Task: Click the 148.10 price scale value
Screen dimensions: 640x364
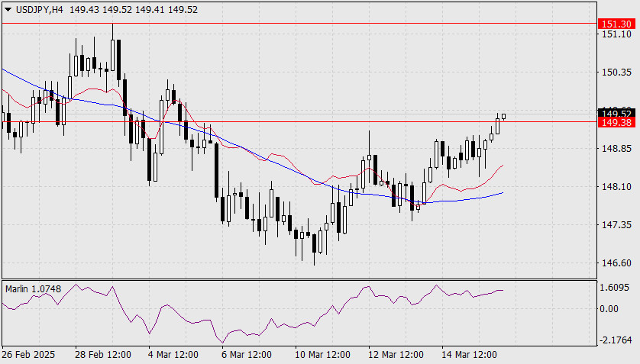Action: click(616, 187)
